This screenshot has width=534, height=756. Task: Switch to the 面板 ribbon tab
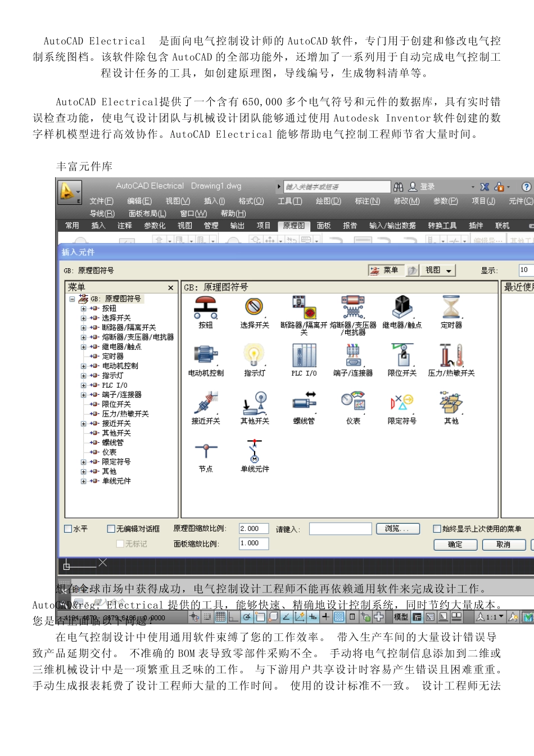324,226
